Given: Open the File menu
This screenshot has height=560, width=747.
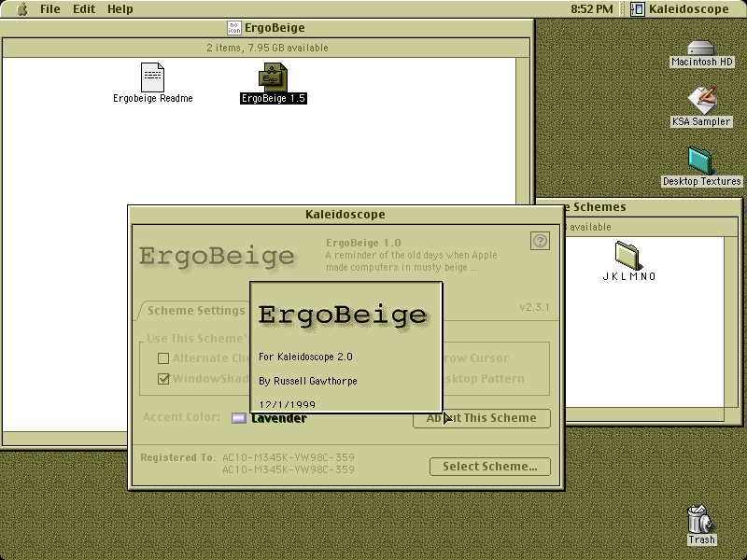Looking at the screenshot, I should [50, 9].
